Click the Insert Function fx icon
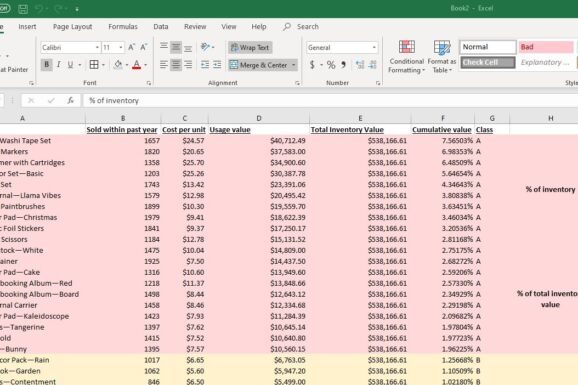The width and height of the screenshot is (578, 385). coord(70,100)
